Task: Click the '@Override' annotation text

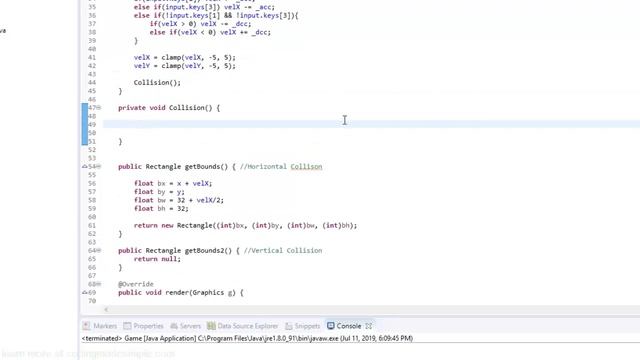Action: coord(136,284)
